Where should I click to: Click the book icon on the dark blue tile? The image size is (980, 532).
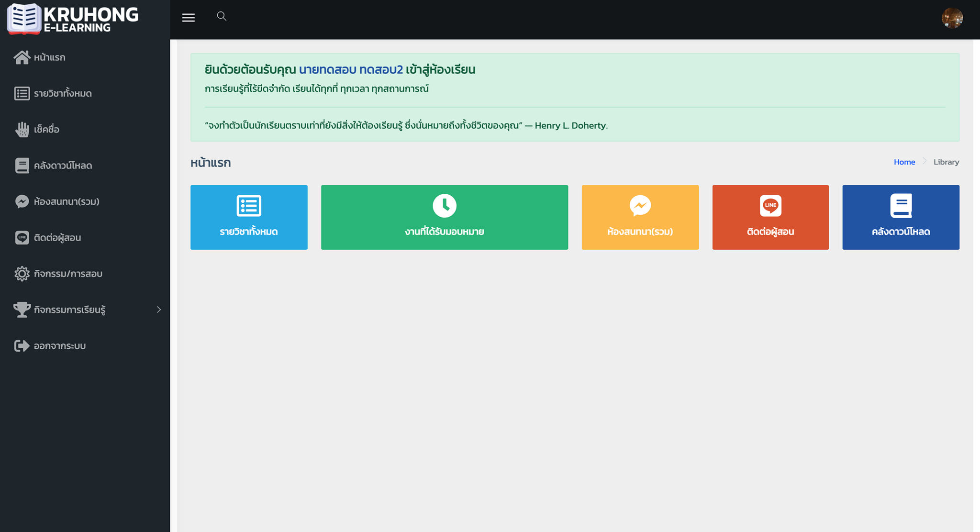click(901, 206)
